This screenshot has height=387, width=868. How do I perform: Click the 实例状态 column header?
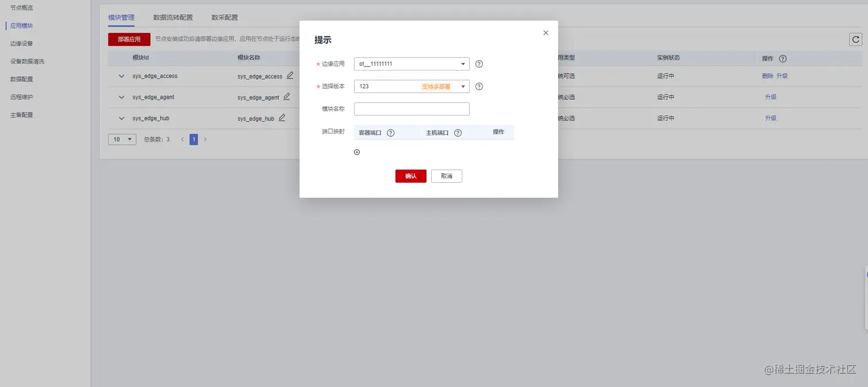coord(669,58)
